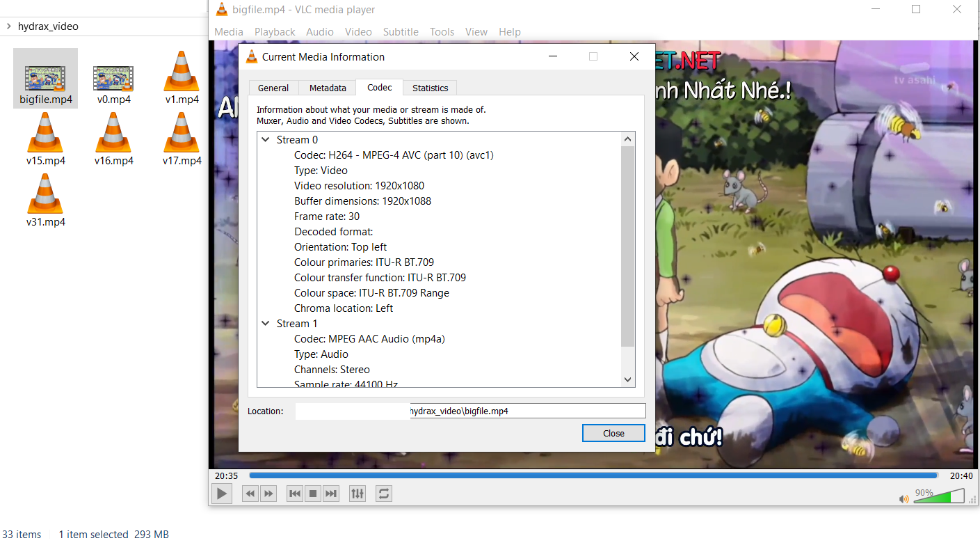Viewport: 980px width, 543px height.
Task: Select the Colour transfer function row
Action: tap(380, 278)
